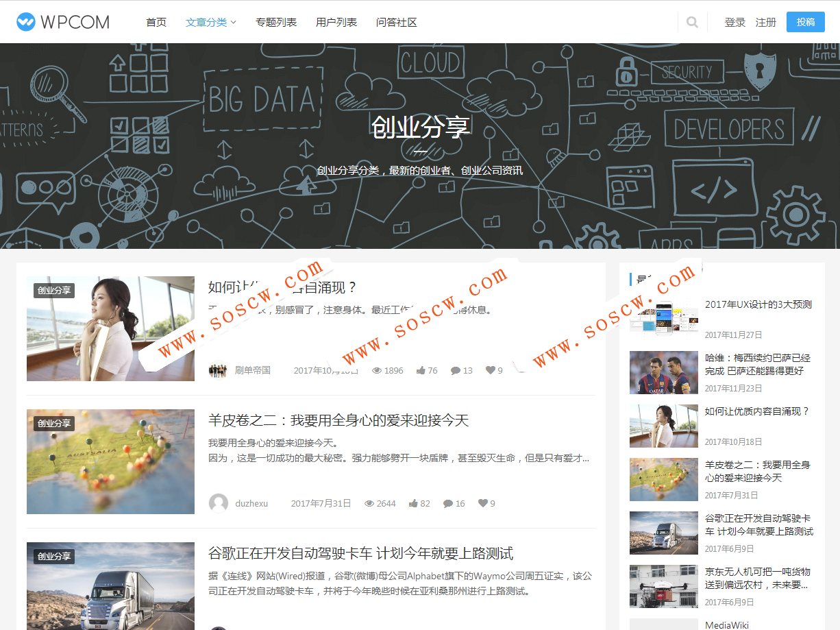This screenshot has height=630, width=840.
Task: Click thumbs-up icon showing 82 likes
Action: pyautogui.click(x=413, y=503)
